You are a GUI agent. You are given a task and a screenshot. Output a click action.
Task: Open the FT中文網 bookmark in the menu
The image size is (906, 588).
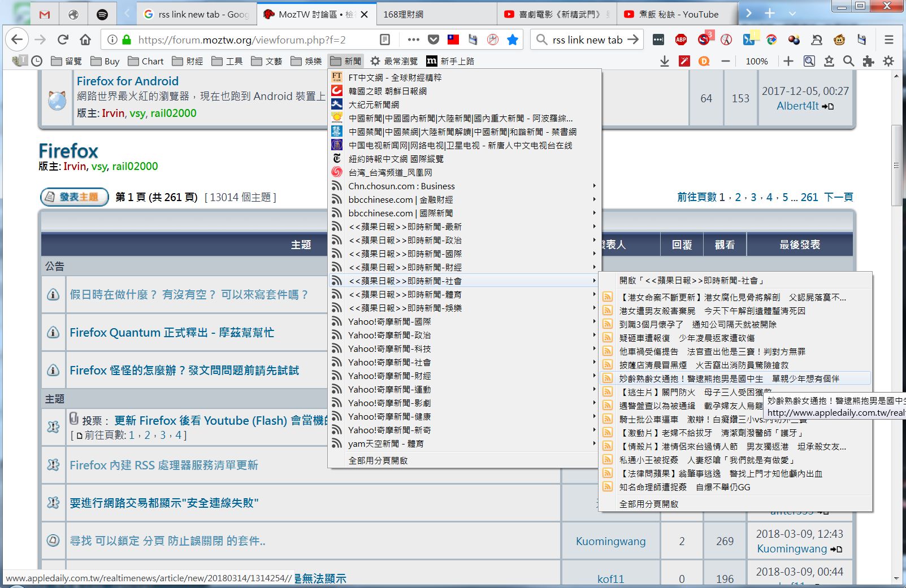click(x=465, y=77)
